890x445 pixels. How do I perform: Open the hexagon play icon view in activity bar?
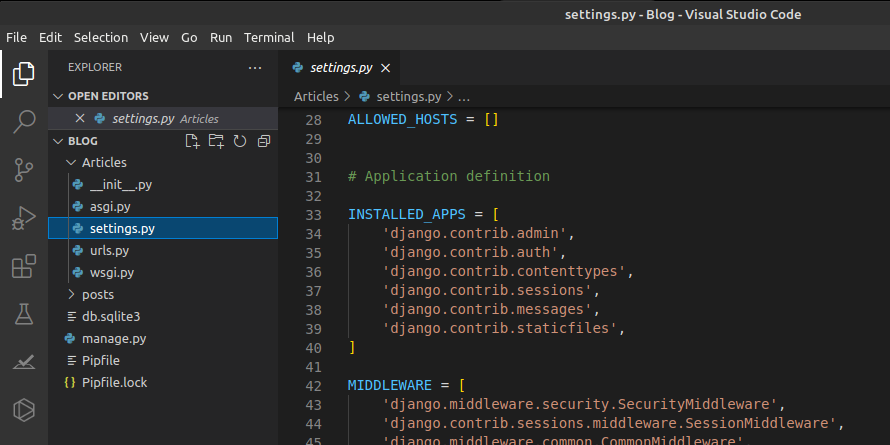[24, 410]
